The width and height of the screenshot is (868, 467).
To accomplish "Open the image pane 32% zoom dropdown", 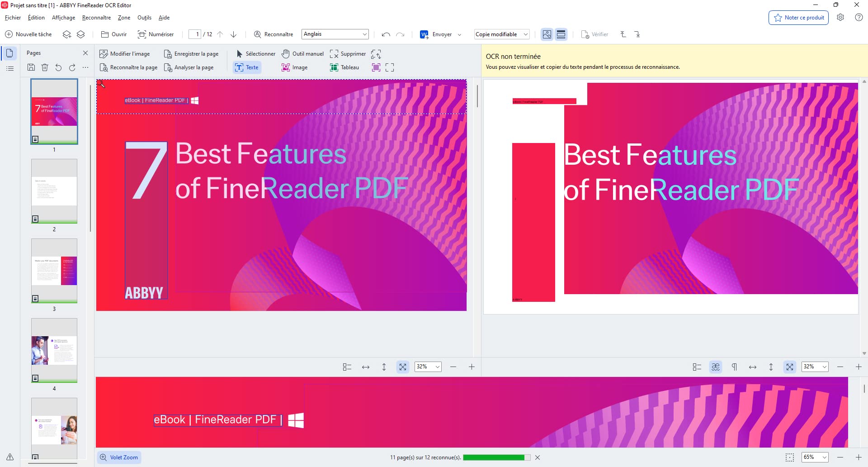I will tap(428, 367).
